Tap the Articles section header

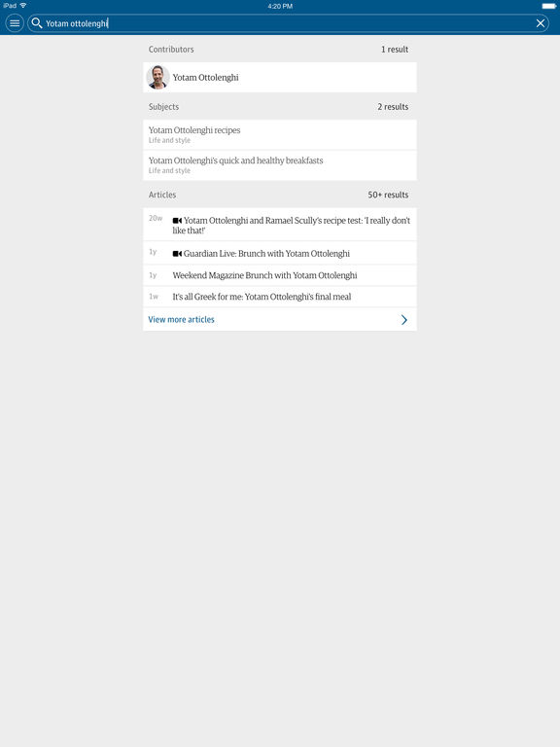pos(162,195)
